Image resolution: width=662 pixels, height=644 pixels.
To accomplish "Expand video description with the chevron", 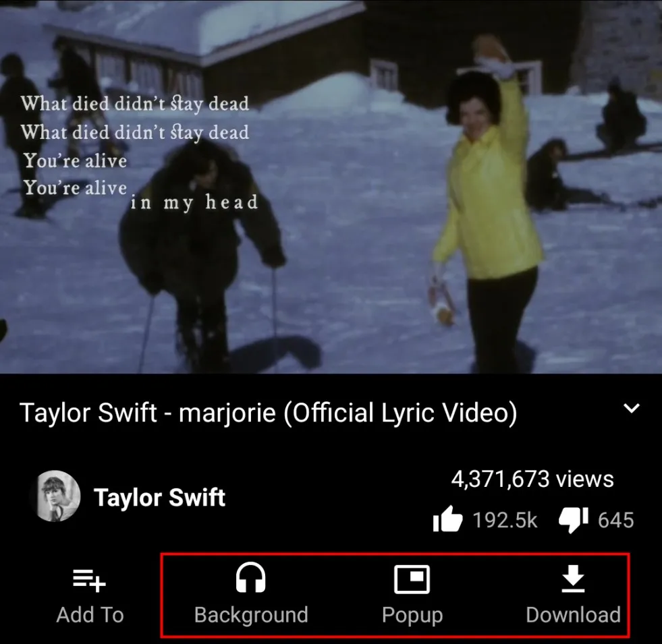I will pyautogui.click(x=632, y=409).
